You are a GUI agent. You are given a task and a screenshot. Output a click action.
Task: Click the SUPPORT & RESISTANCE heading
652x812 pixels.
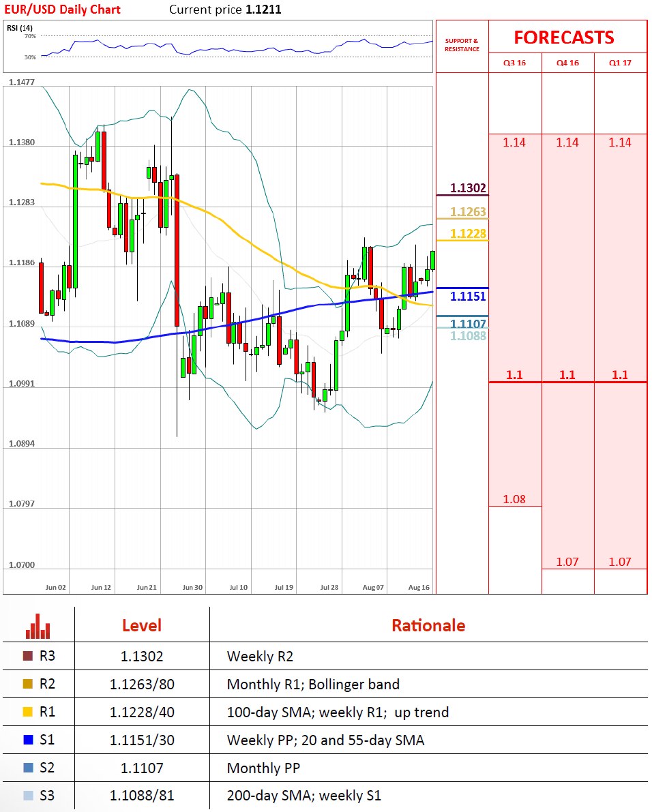(462, 45)
